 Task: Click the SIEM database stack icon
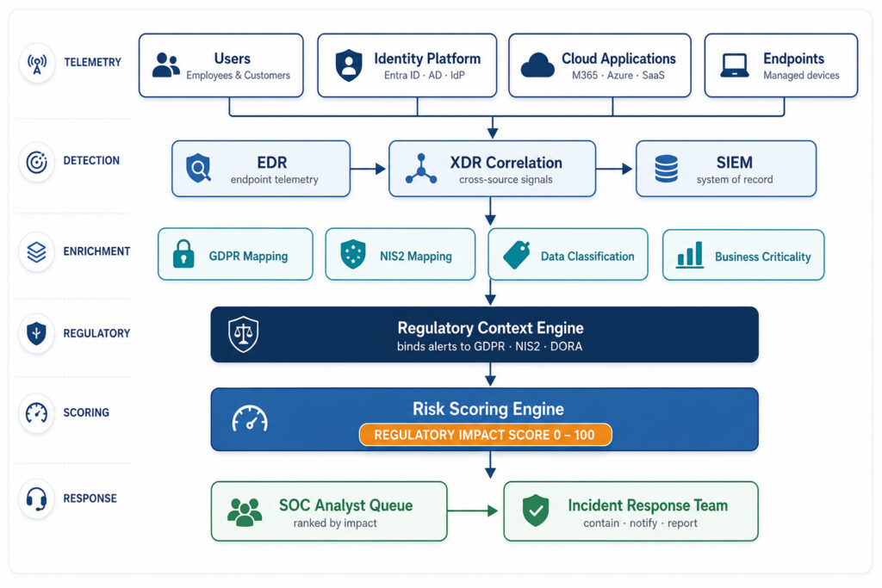click(x=667, y=169)
